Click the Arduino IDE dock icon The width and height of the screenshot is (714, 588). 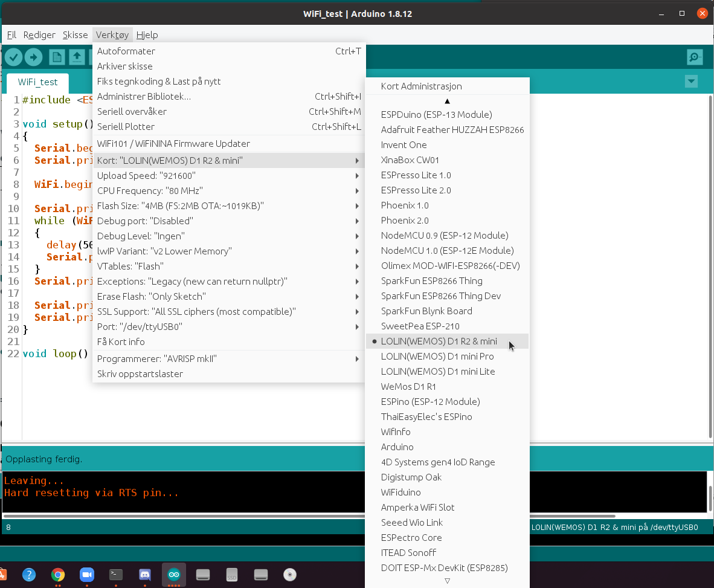coord(174,575)
